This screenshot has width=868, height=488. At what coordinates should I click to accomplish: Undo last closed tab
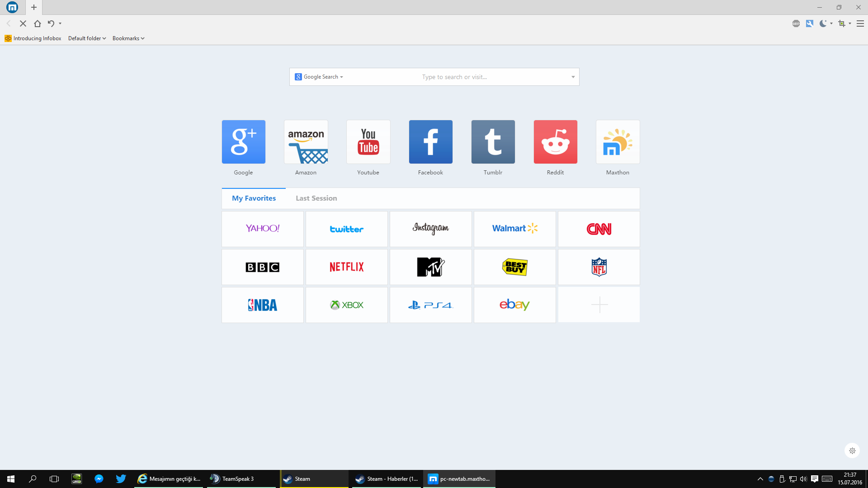click(x=51, y=23)
